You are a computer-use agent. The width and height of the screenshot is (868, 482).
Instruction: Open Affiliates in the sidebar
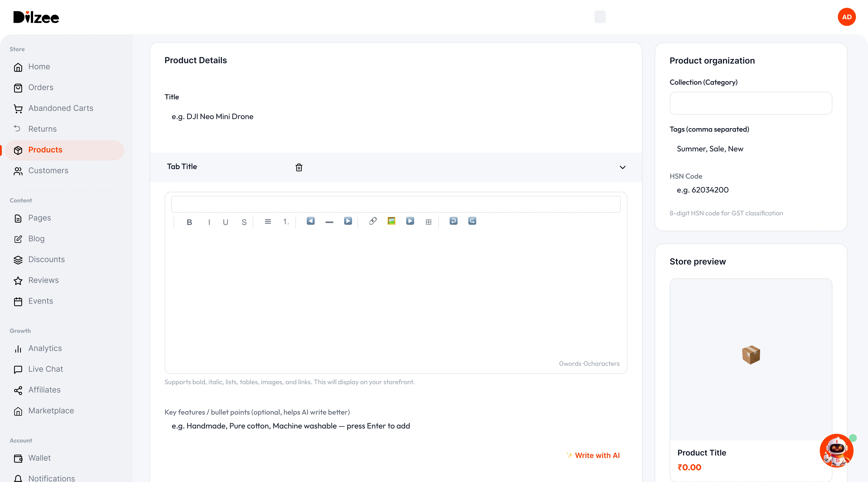(65, 390)
